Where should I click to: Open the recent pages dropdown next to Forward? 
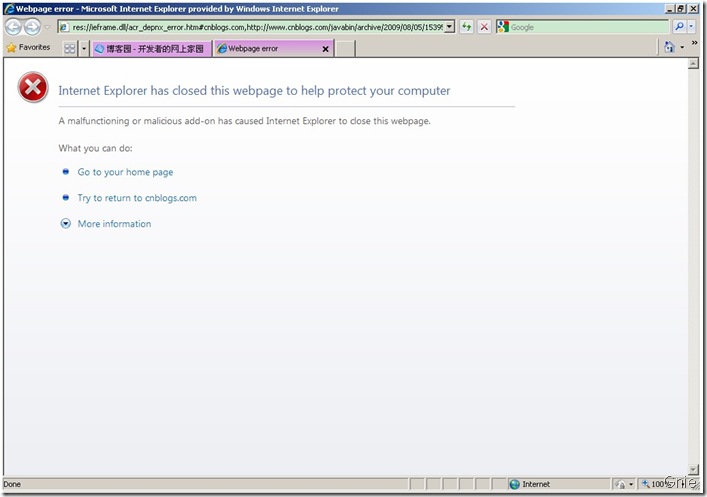point(48,27)
